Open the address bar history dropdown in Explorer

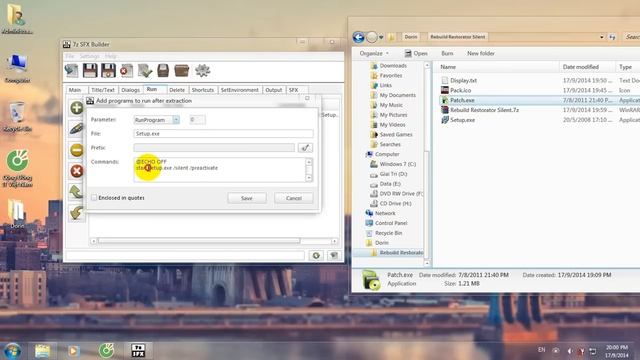pos(602,37)
